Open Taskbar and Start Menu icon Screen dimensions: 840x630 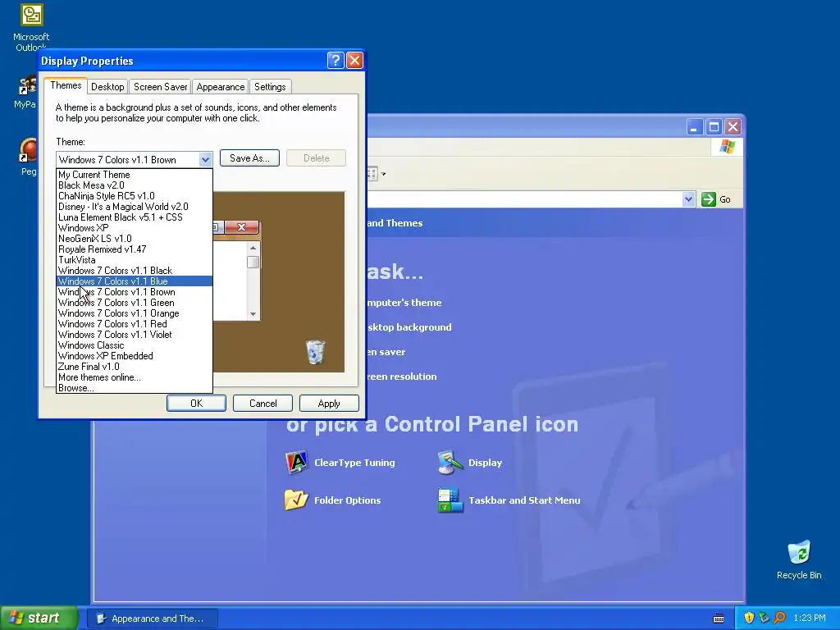coord(450,500)
